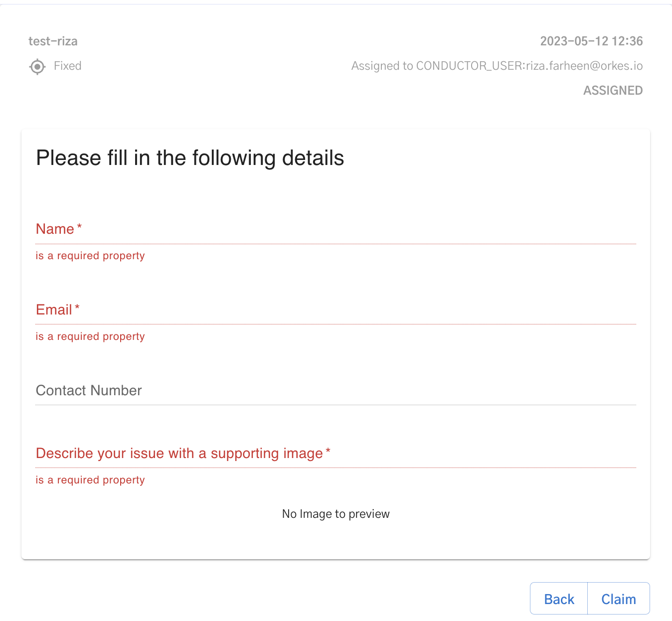This screenshot has width=672, height=621.
Task: Click the Back button
Action: 558,599
